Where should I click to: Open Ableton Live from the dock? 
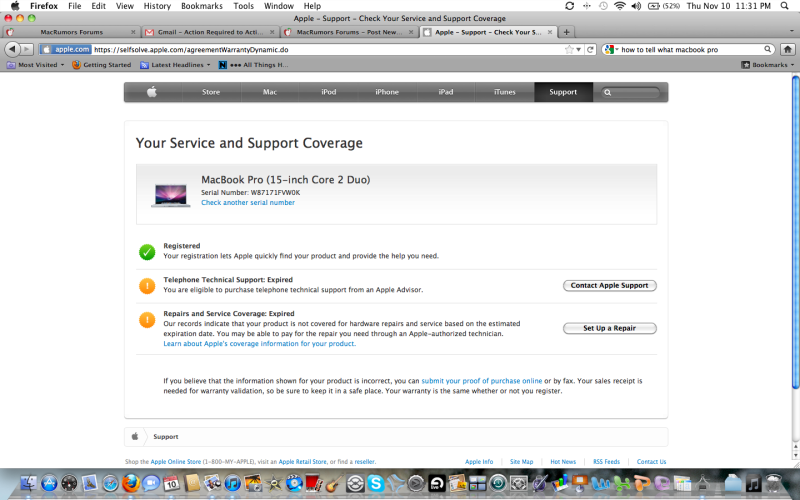pos(437,483)
